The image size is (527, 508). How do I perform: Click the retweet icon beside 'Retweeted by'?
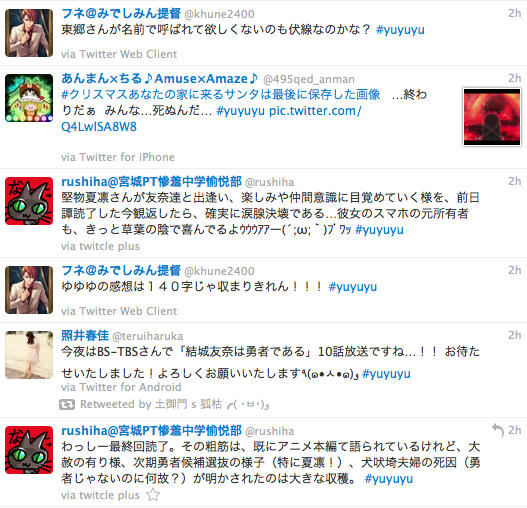pos(67,404)
